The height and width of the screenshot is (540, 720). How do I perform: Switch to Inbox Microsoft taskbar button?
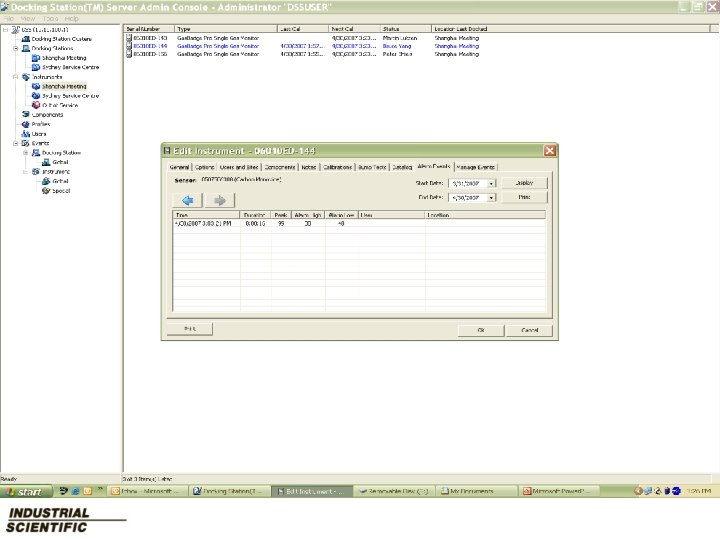[148, 491]
